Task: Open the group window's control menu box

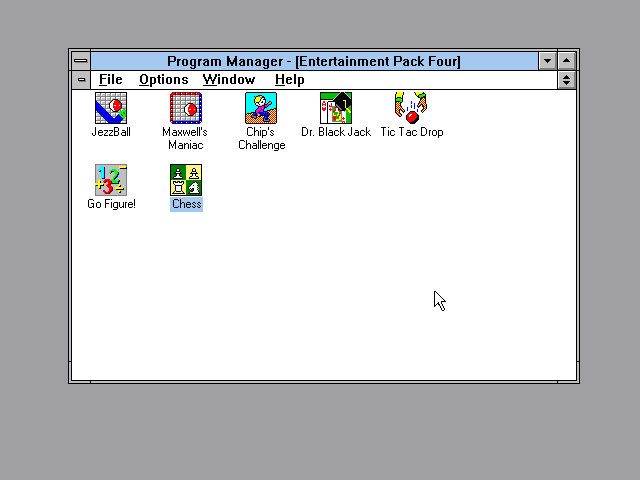Action: [81, 80]
